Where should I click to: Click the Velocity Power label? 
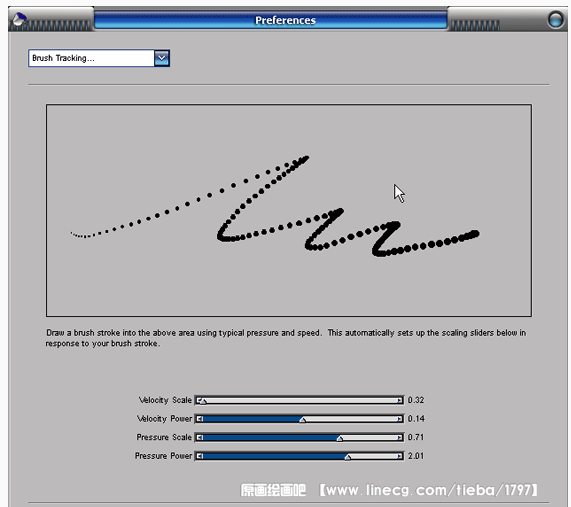pos(164,419)
